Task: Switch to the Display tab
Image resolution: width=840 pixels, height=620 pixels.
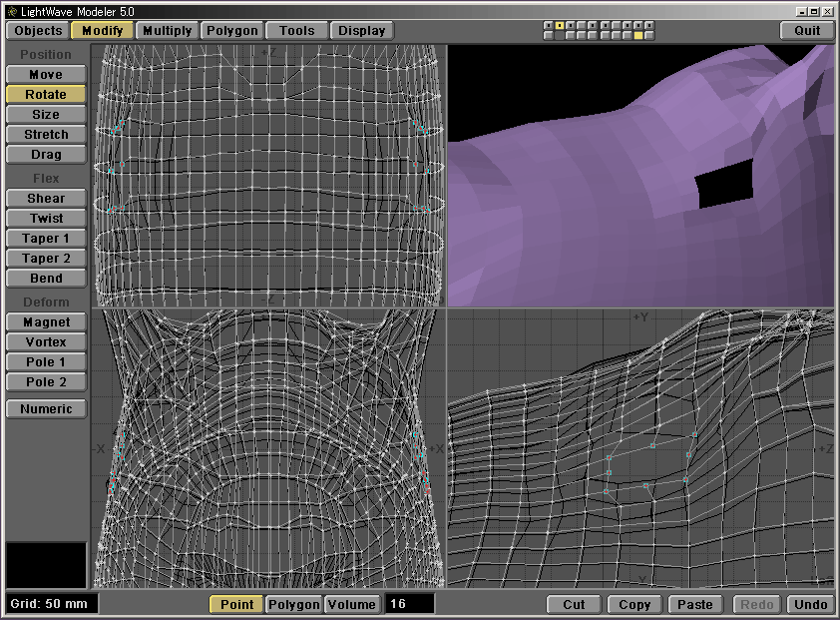Action: (x=361, y=30)
